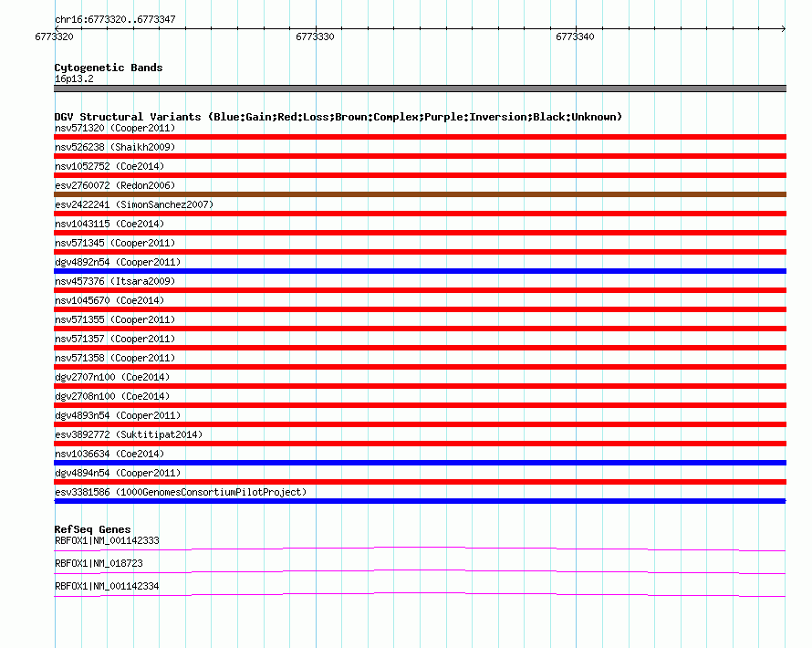Select ruler position 6773330
This screenshot has width=812, height=648.
(x=315, y=37)
